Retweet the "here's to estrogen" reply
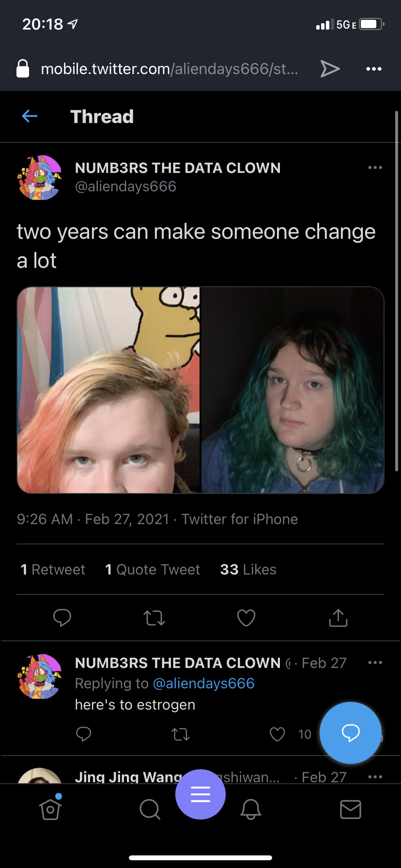The width and height of the screenshot is (401, 868). point(181,735)
